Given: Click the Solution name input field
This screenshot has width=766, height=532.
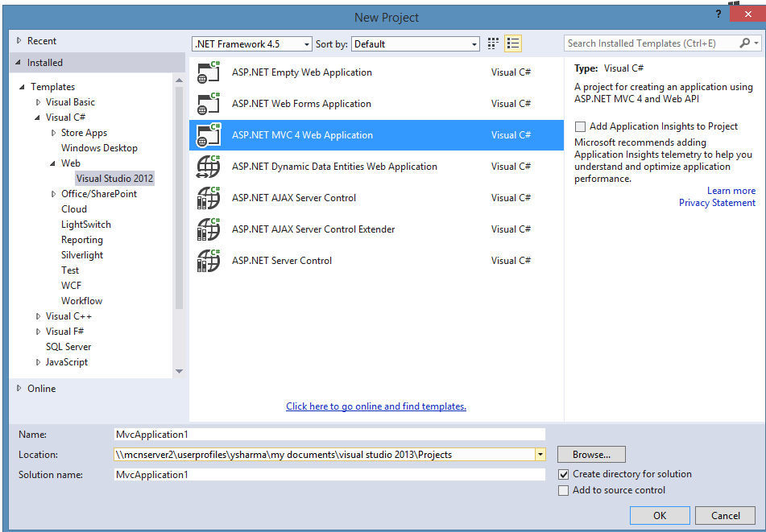Looking at the screenshot, I should tap(329, 474).
